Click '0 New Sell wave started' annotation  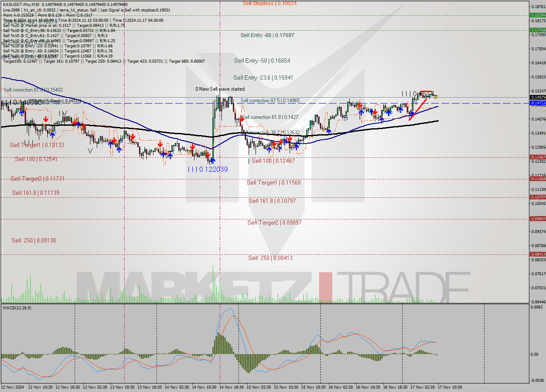[x=220, y=89]
